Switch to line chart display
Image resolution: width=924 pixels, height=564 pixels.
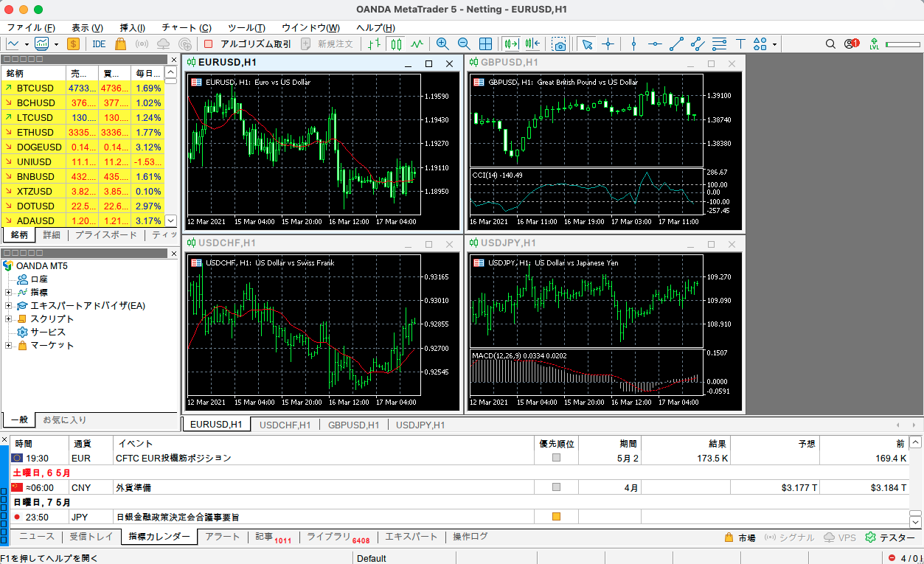[x=417, y=44]
